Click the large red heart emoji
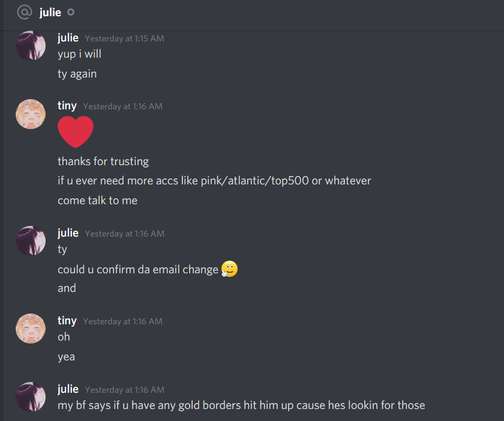 coord(76,132)
